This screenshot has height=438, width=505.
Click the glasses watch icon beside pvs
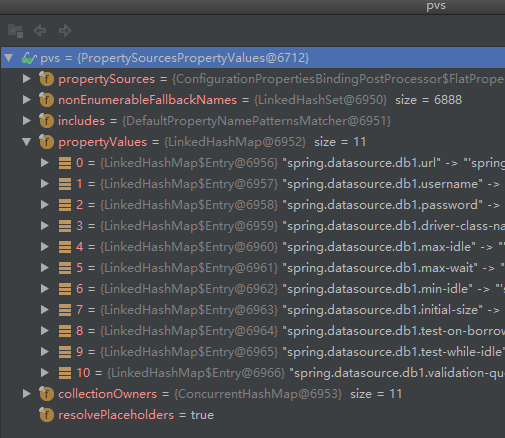29,58
